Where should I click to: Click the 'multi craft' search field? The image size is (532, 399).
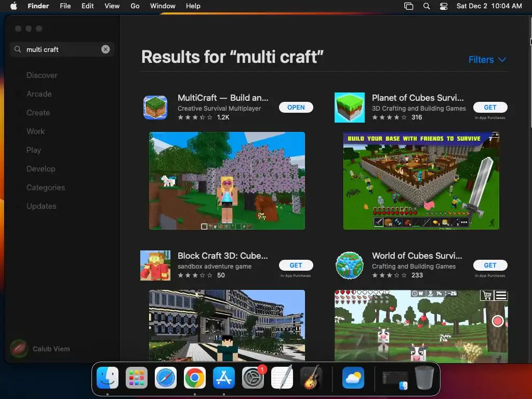click(x=62, y=49)
